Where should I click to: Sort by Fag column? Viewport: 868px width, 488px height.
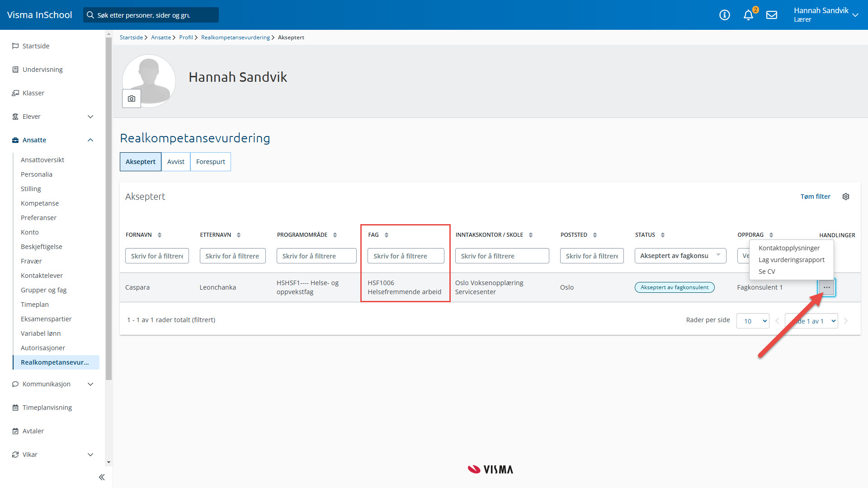click(387, 235)
